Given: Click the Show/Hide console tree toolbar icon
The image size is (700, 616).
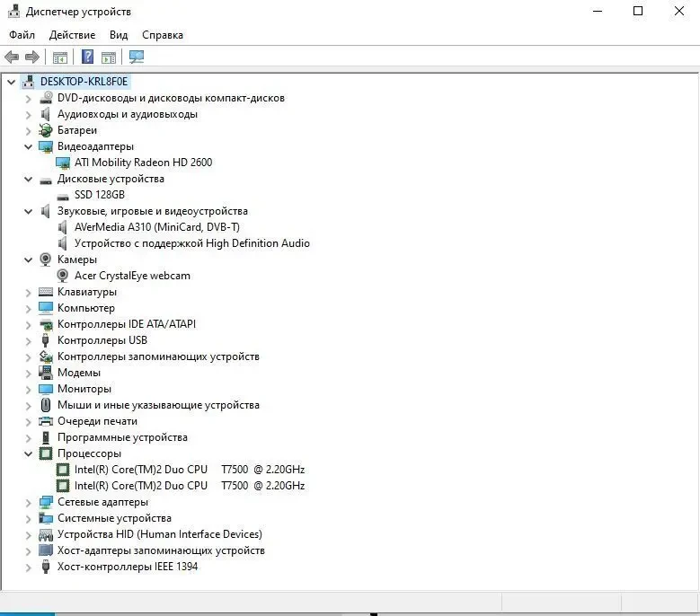Looking at the screenshot, I should [x=60, y=57].
